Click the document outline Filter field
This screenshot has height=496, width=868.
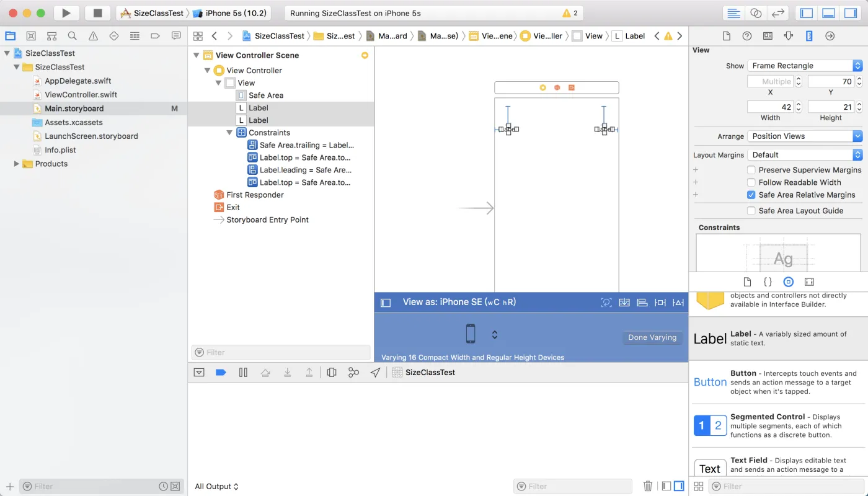[x=281, y=352]
